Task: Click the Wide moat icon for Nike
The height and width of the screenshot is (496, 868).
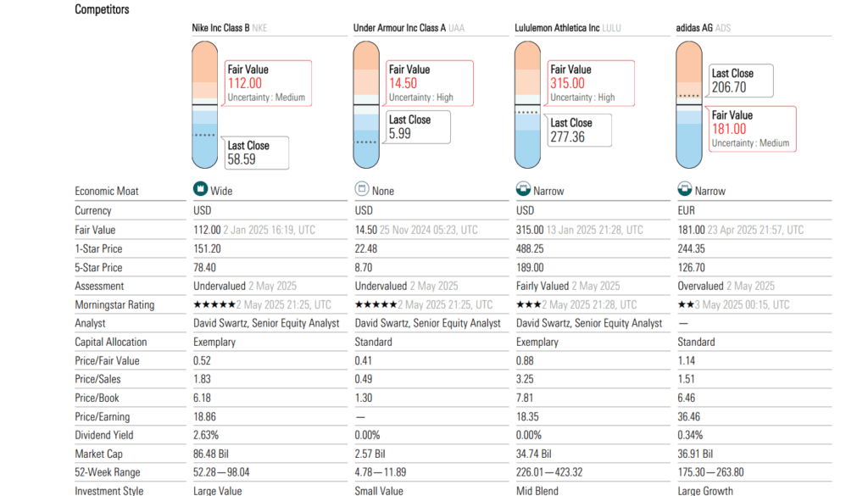Action: point(201,190)
